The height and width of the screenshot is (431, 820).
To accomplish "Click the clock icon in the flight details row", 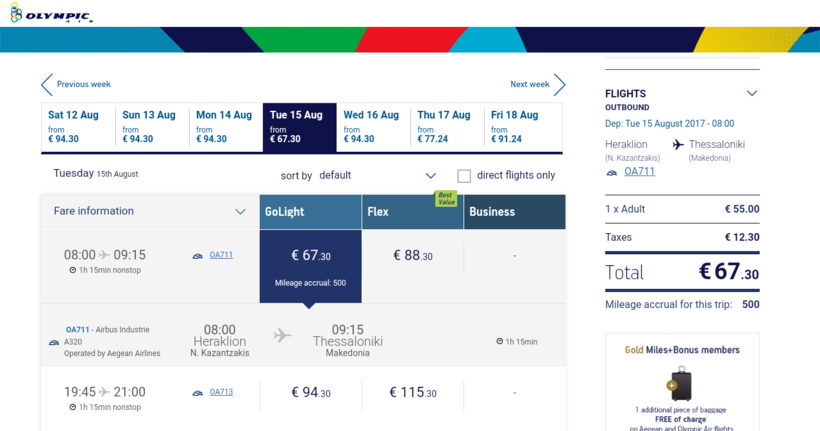I will (500, 342).
